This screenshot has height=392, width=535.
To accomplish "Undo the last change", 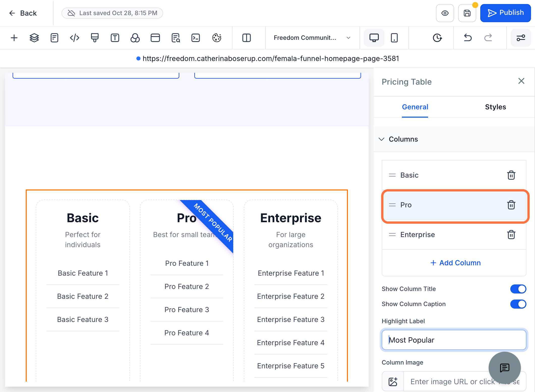I will (468, 38).
